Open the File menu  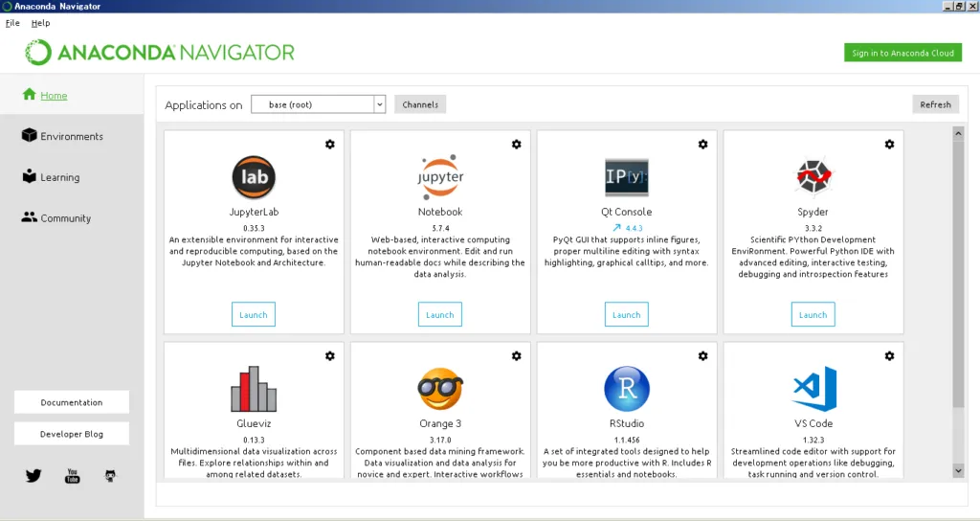coord(12,23)
